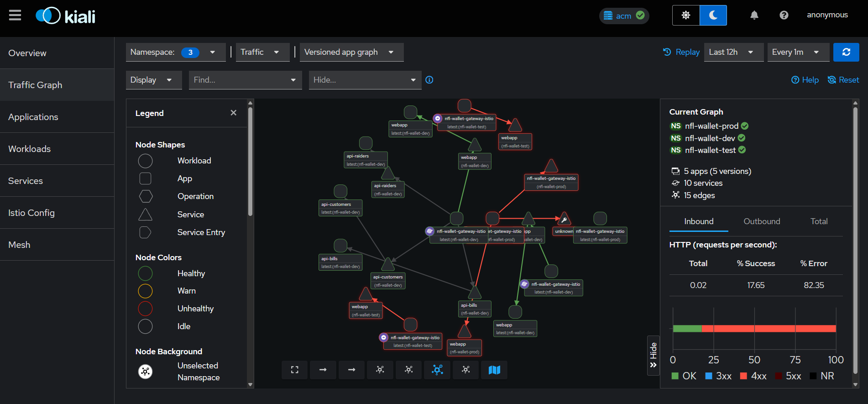Click the fit graph to screen icon
This screenshot has width=868, height=404.
tap(294, 370)
